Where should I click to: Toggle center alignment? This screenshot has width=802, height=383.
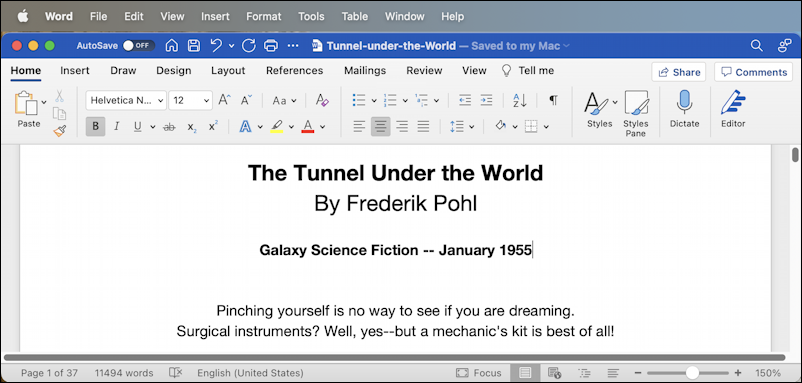pos(381,127)
